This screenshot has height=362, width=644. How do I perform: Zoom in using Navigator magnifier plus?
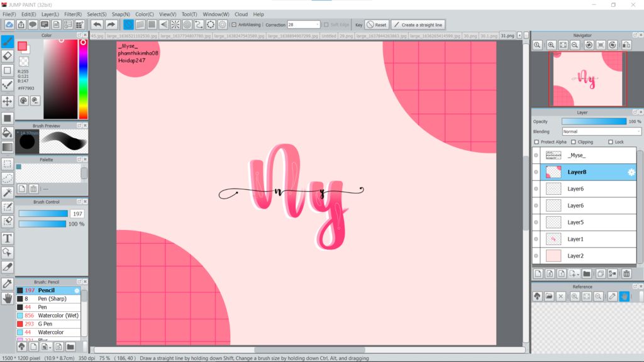click(551, 45)
